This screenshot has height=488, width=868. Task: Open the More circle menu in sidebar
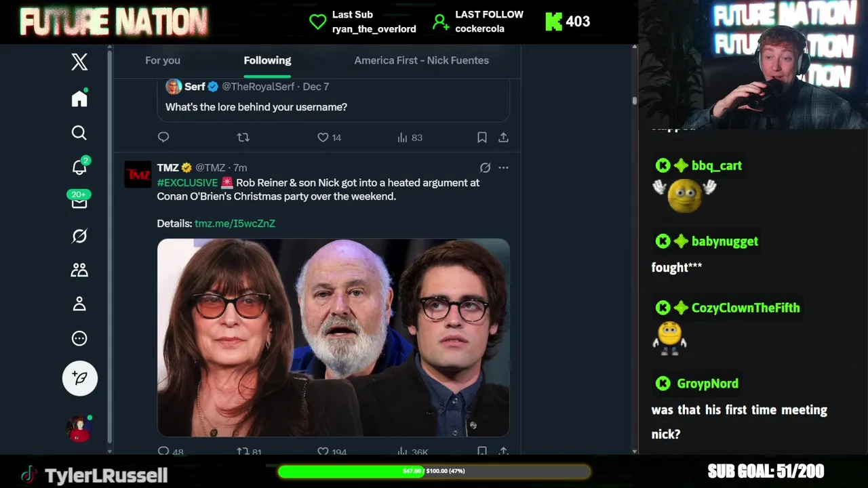click(79, 338)
